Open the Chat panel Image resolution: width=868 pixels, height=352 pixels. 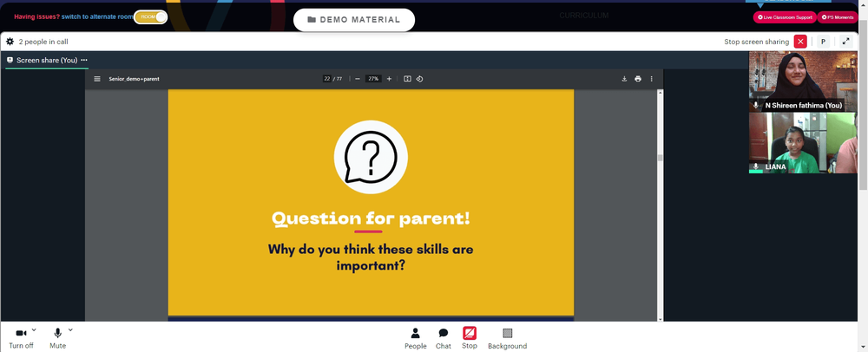pyautogui.click(x=444, y=338)
